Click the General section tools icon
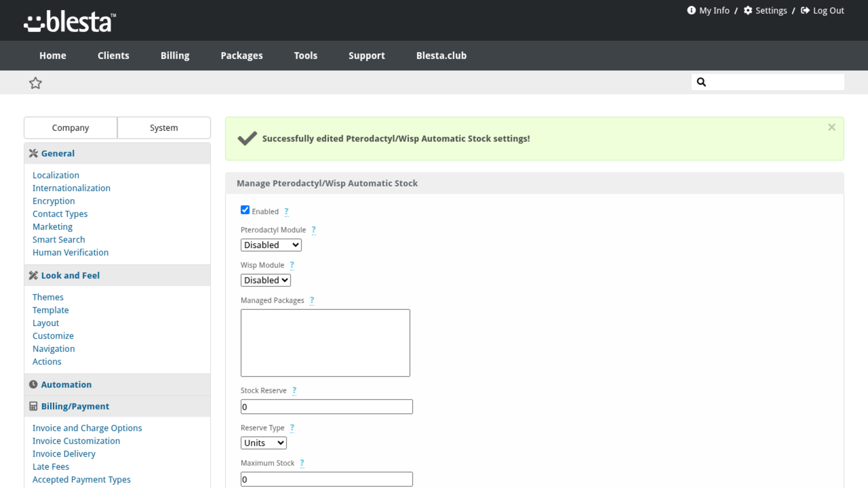This screenshot has height=488, width=868. (33, 154)
